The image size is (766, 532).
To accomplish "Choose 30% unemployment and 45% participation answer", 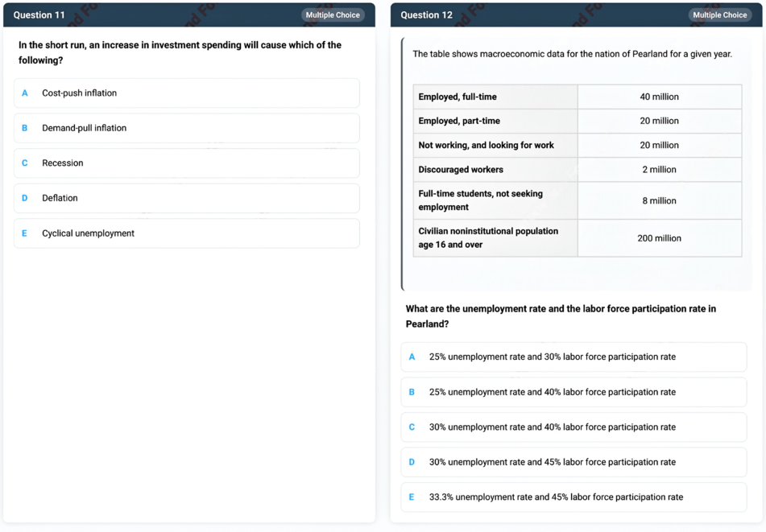I will coord(574,462).
